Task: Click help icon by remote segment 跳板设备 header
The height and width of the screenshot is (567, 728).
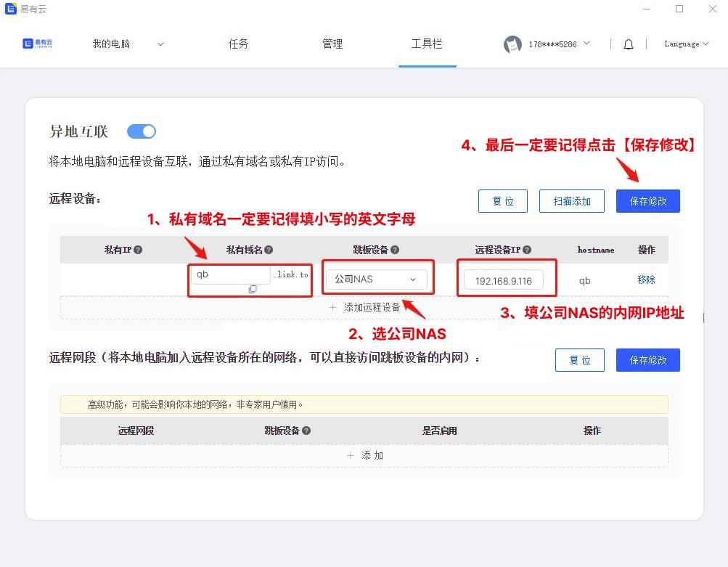Action: pos(306,431)
